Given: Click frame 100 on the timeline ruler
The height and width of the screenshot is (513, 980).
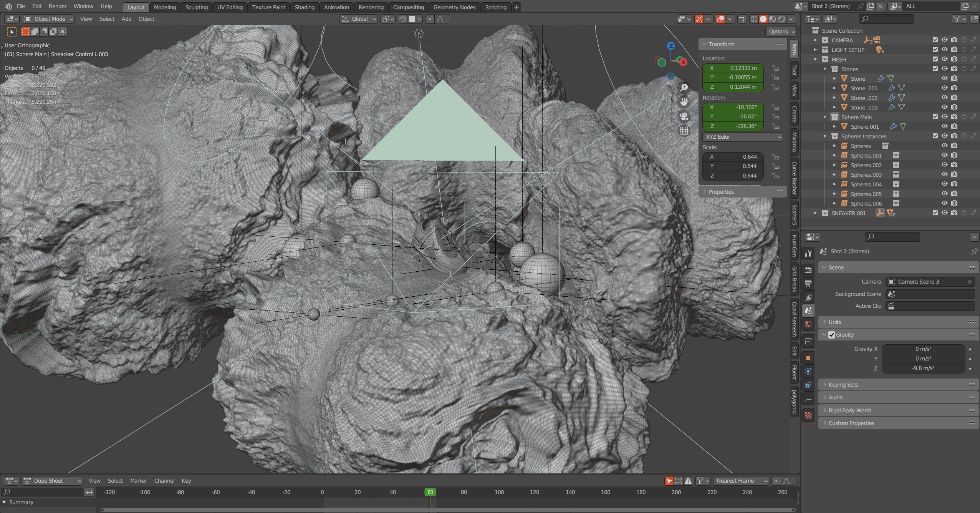Looking at the screenshot, I should pyautogui.click(x=499, y=492).
